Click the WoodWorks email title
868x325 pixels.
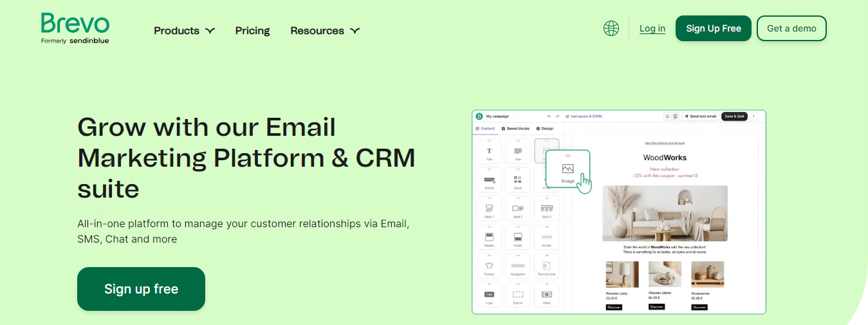tap(665, 158)
